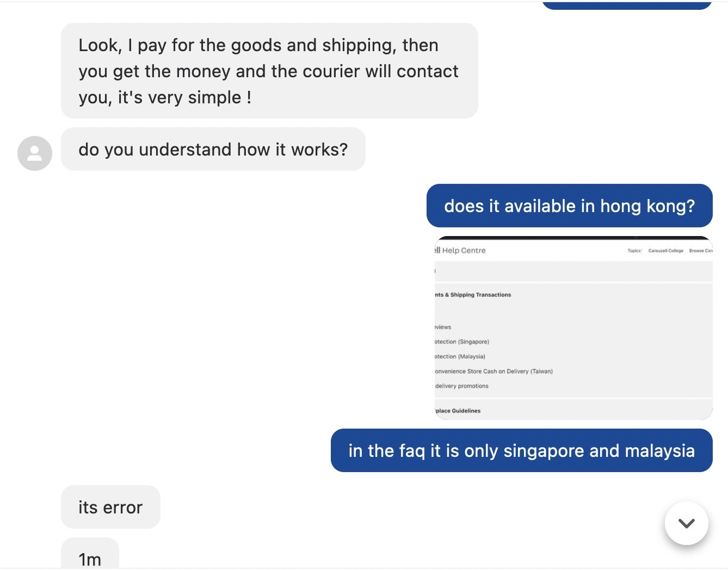Click 'does it available in hong kong?' bubble
This screenshot has width=728, height=570.
point(570,206)
